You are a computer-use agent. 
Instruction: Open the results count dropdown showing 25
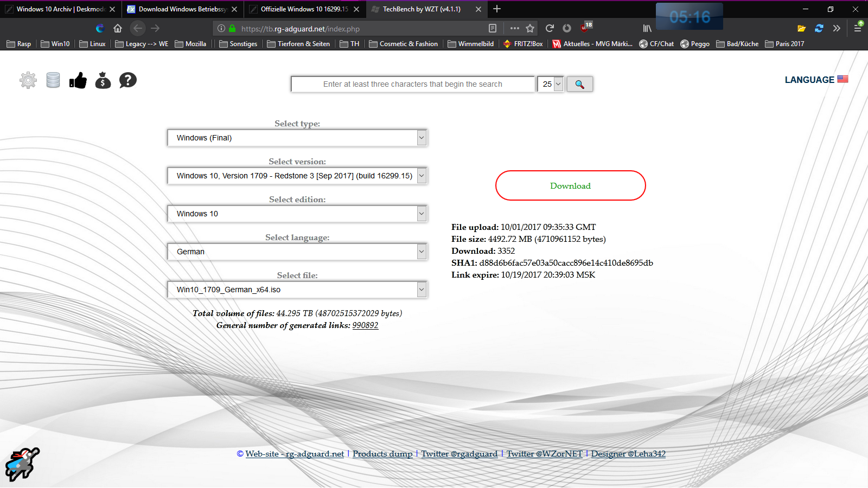[x=551, y=84]
